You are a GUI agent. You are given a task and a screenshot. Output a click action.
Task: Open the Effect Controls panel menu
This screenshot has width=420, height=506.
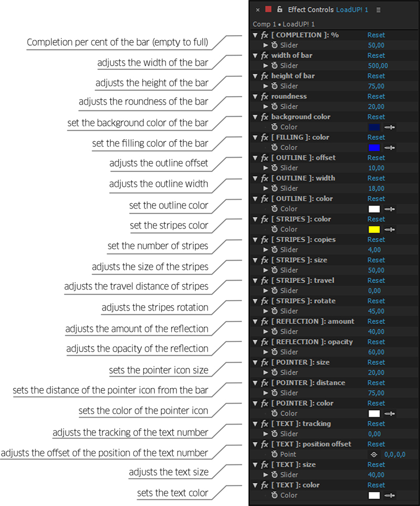[x=379, y=10]
